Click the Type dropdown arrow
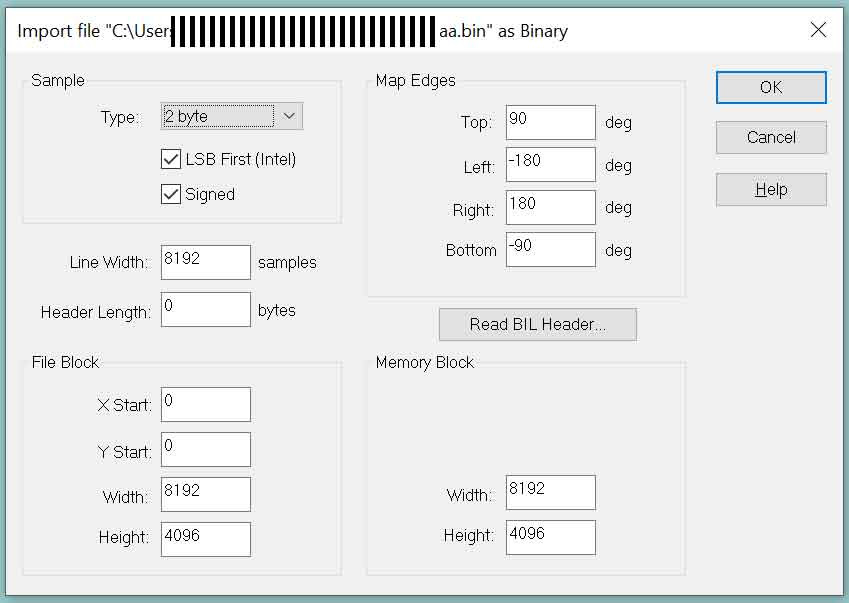Image resolution: width=849 pixels, height=603 pixels. pos(289,116)
